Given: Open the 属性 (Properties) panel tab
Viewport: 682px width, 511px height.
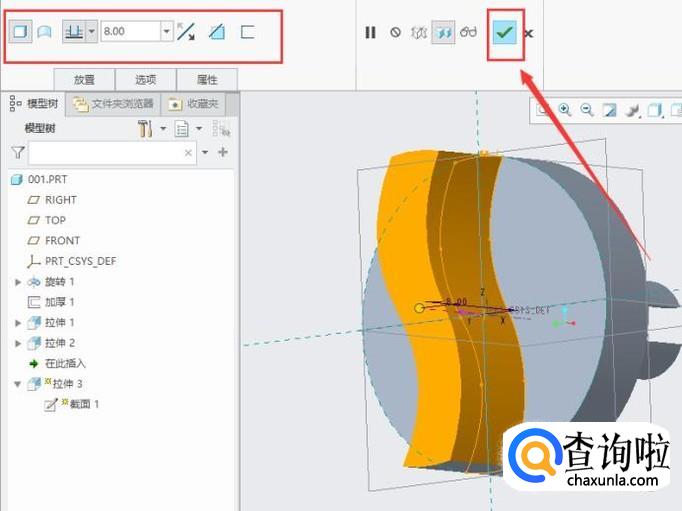Looking at the screenshot, I should pyautogui.click(x=207, y=79).
